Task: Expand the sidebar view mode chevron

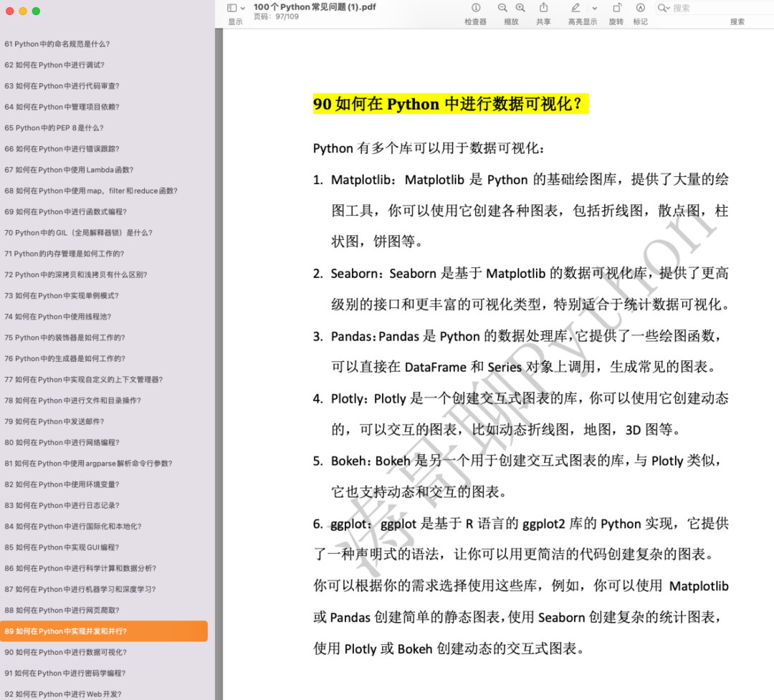Action: (x=243, y=9)
